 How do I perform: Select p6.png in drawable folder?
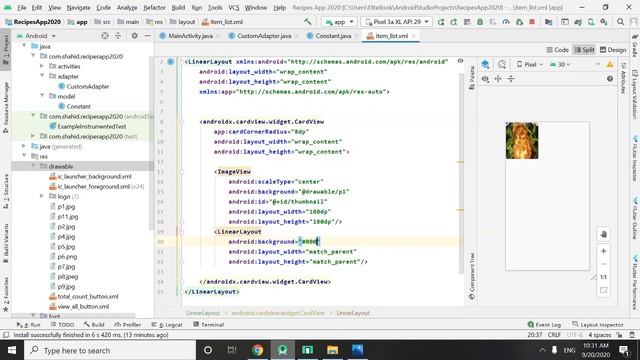click(67, 256)
